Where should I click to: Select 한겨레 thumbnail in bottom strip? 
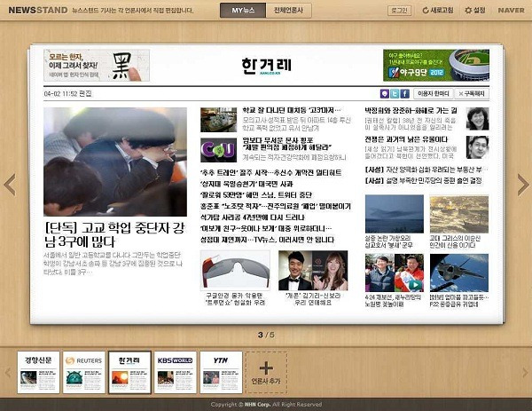click(x=129, y=373)
